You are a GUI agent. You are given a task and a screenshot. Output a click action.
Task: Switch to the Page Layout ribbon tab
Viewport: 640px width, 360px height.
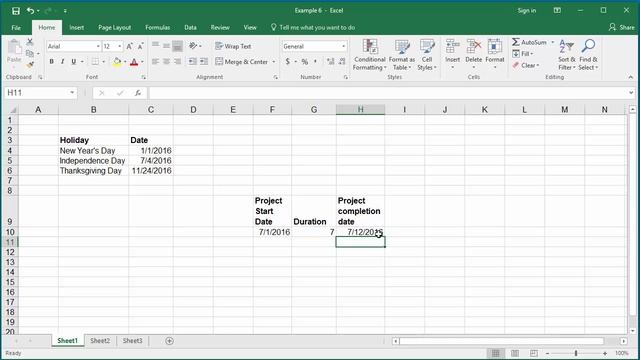point(115,28)
